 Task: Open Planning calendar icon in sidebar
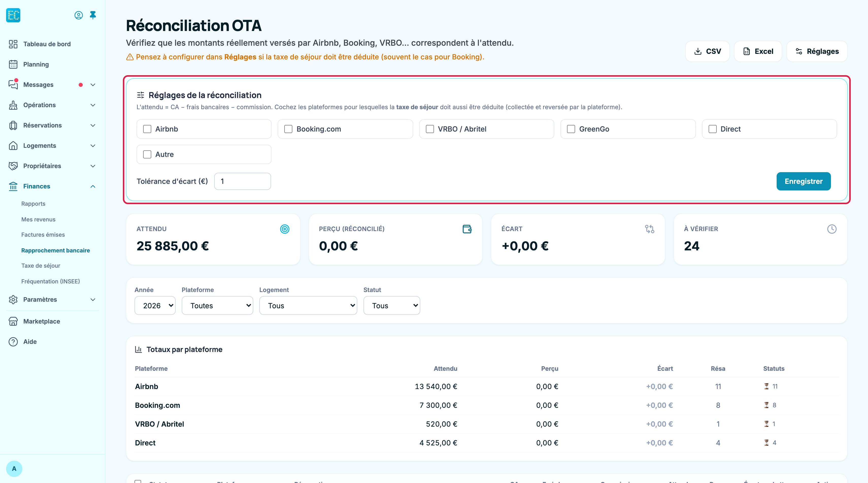[13, 65]
